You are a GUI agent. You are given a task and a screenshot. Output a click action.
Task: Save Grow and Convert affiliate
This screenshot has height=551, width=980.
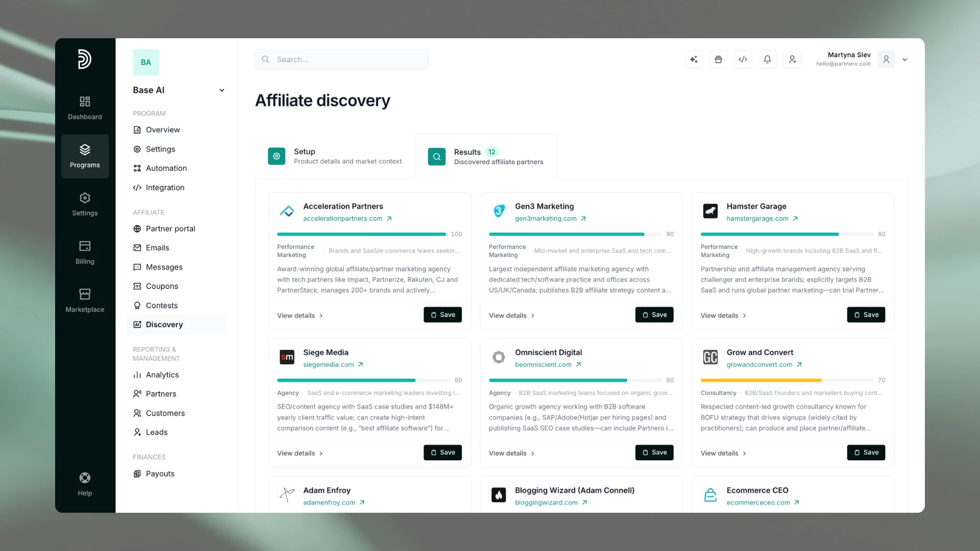coord(866,453)
